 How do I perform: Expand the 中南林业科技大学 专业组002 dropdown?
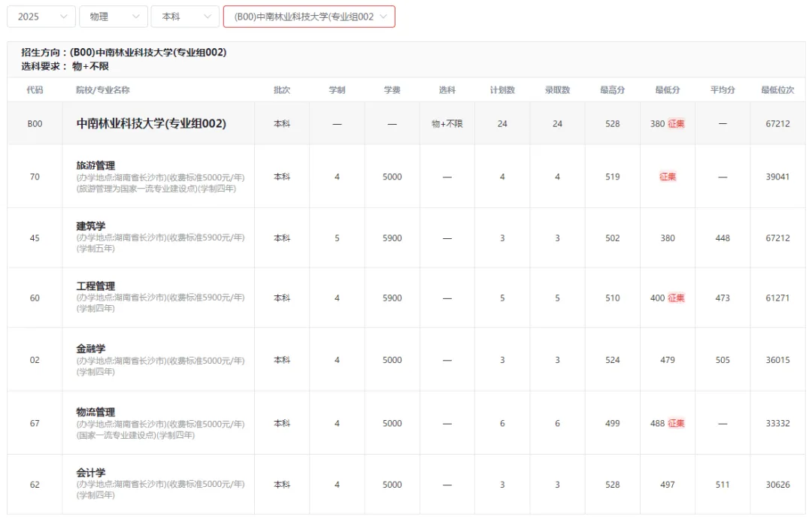pos(309,17)
